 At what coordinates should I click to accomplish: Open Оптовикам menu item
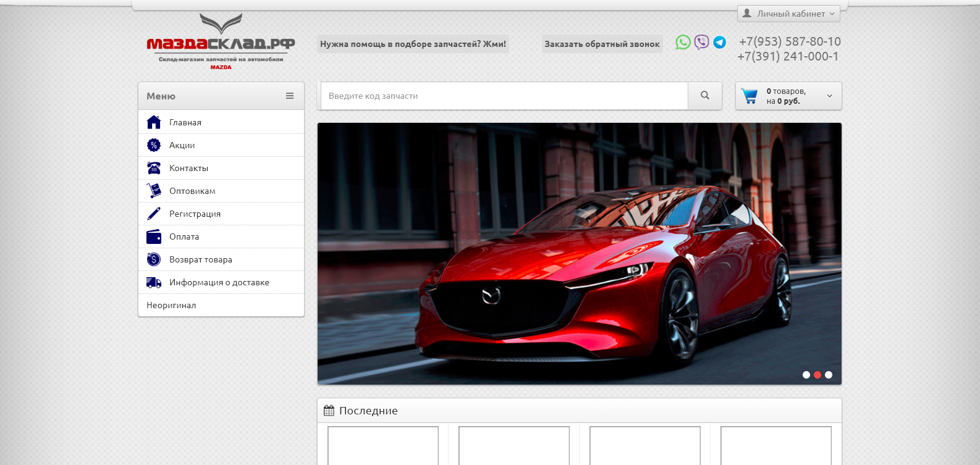[221, 191]
